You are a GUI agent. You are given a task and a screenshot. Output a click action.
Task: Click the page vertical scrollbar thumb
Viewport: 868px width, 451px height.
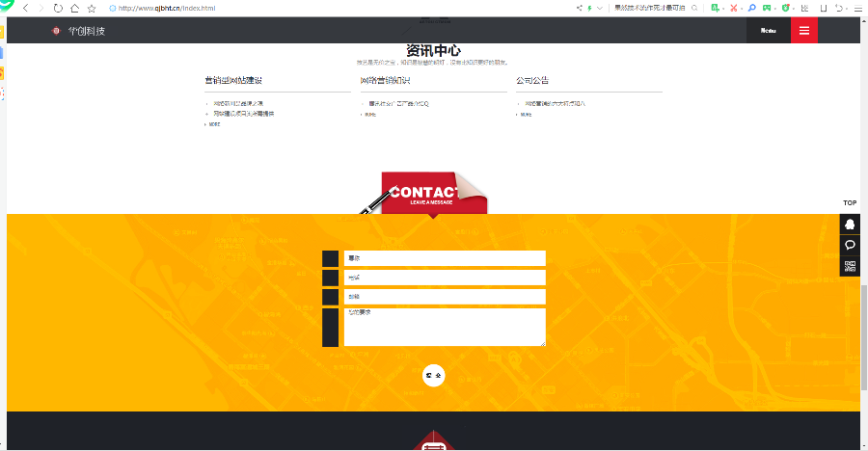click(x=863, y=337)
